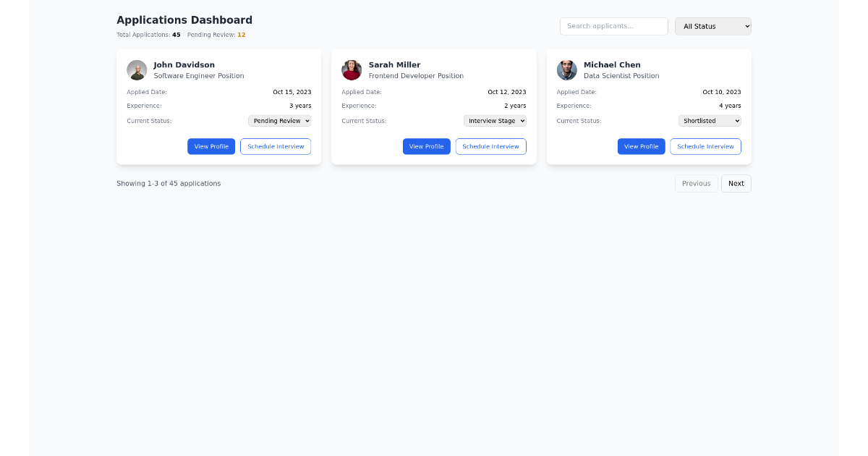Click the Previous pagination button
The image size is (868, 456).
(x=696, y=183)
